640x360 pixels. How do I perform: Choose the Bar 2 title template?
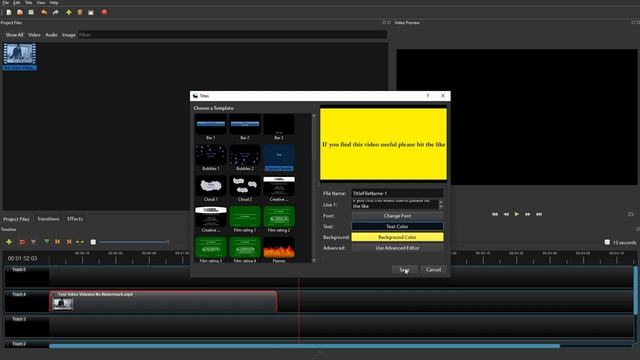click(x=245, y=127)
